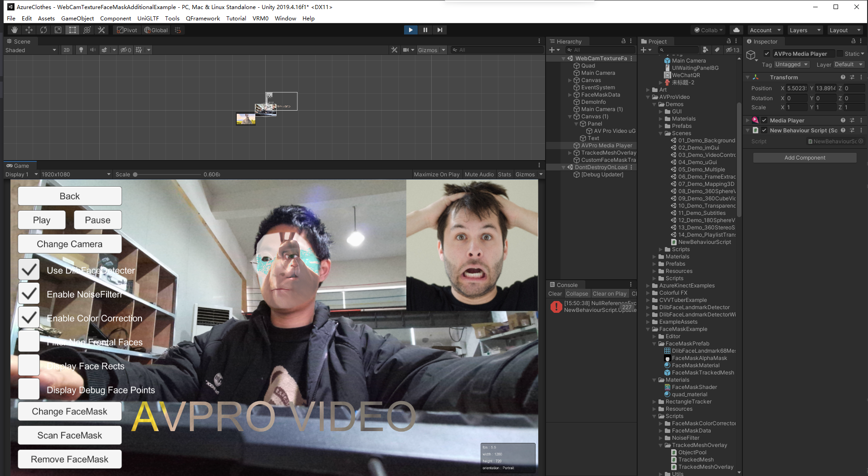Screen dimensions: 868x476
Task: Toggle Pivot handle position mode
Action: click(x=127, y=30)
